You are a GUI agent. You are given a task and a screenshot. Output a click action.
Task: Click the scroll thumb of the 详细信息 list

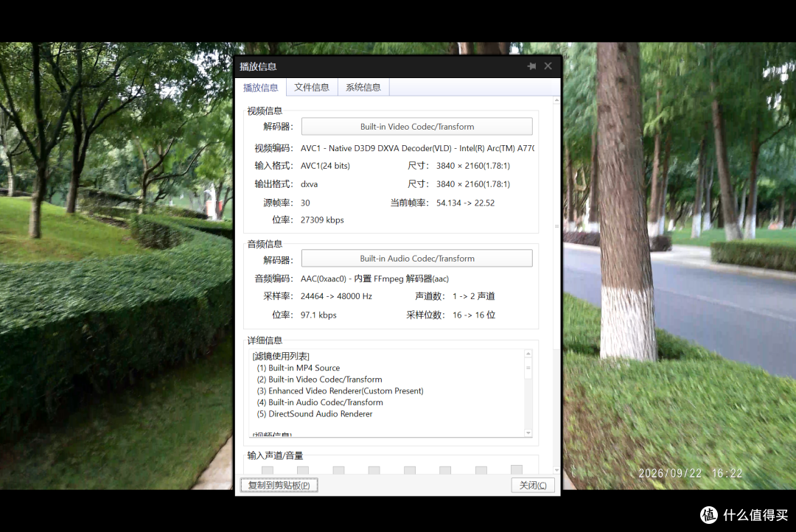coord(528,368)
